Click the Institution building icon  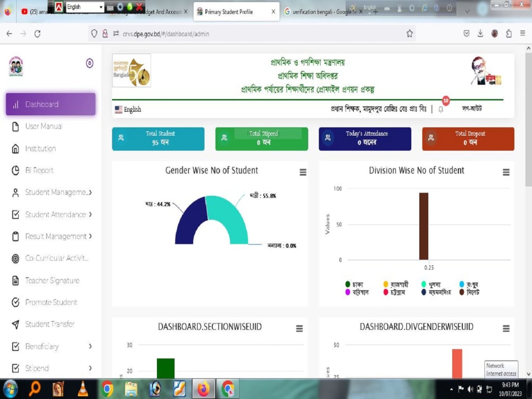pyautogui.click(x=15, y=148)
